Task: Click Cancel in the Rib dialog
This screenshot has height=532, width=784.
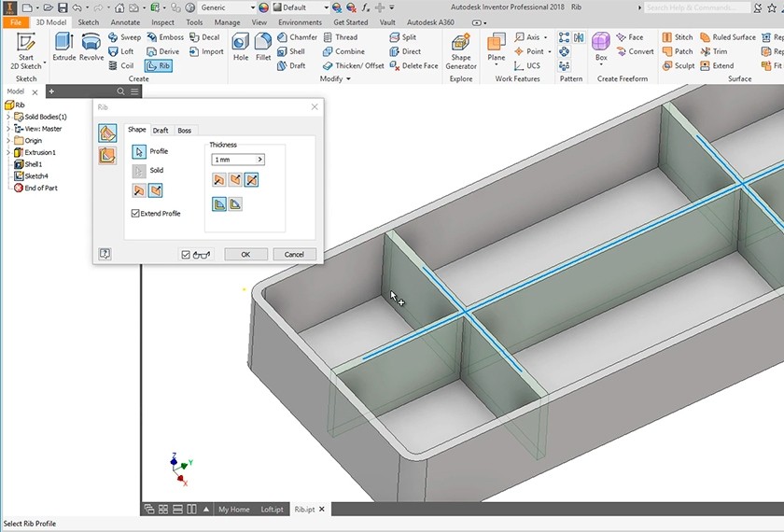Action: (294, 254)
